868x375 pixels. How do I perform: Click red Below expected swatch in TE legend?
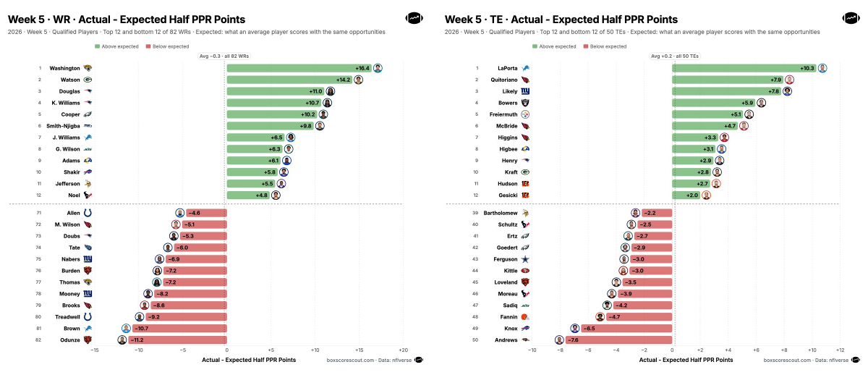coord(585,46)
